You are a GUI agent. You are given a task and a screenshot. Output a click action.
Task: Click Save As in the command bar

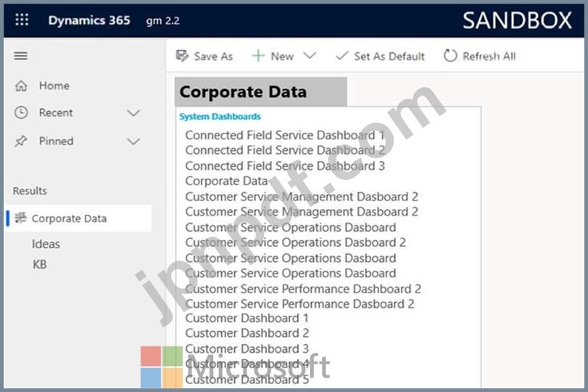pyautogui.click(x=204, y=57)
